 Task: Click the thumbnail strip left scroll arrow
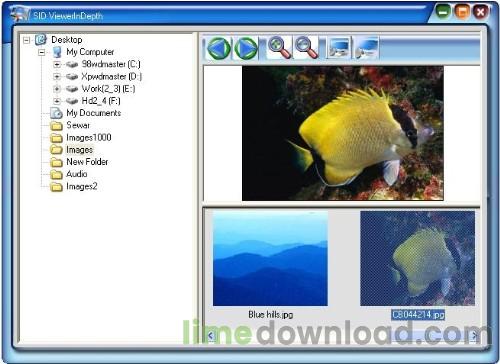(211, 335)
